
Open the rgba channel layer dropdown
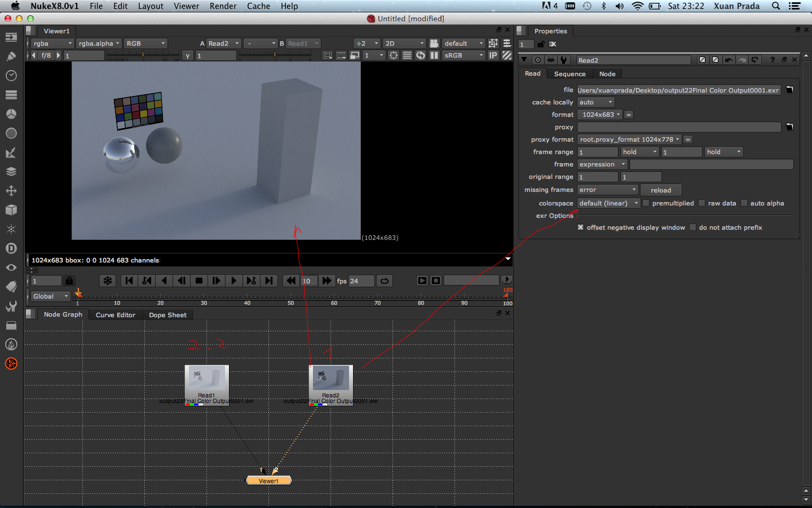52,43
